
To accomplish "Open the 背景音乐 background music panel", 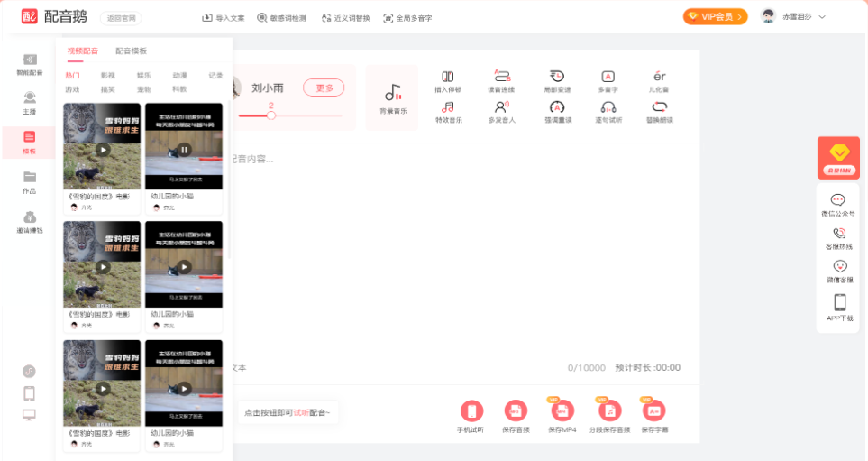I will pyautogui.click(x=393, y=98).
